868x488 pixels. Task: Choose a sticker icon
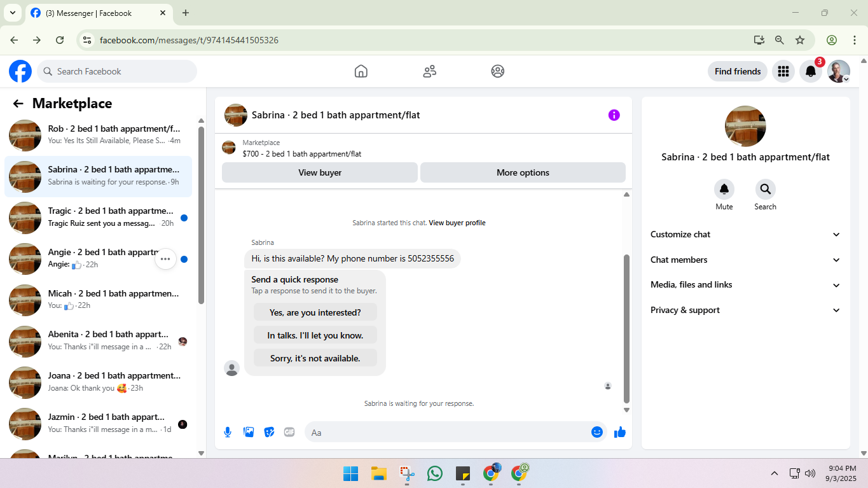click(269, 432)
